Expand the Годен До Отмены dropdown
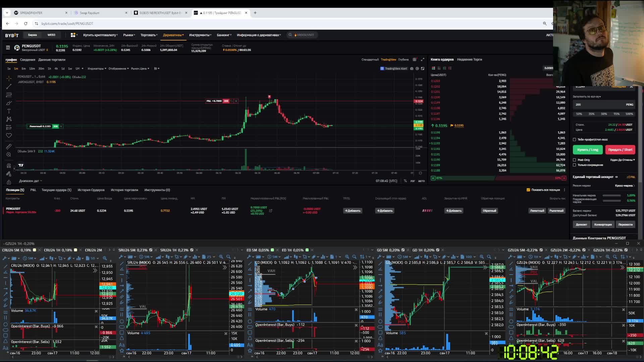This screenshot has height=362, width=644. [x=622, y=160]
